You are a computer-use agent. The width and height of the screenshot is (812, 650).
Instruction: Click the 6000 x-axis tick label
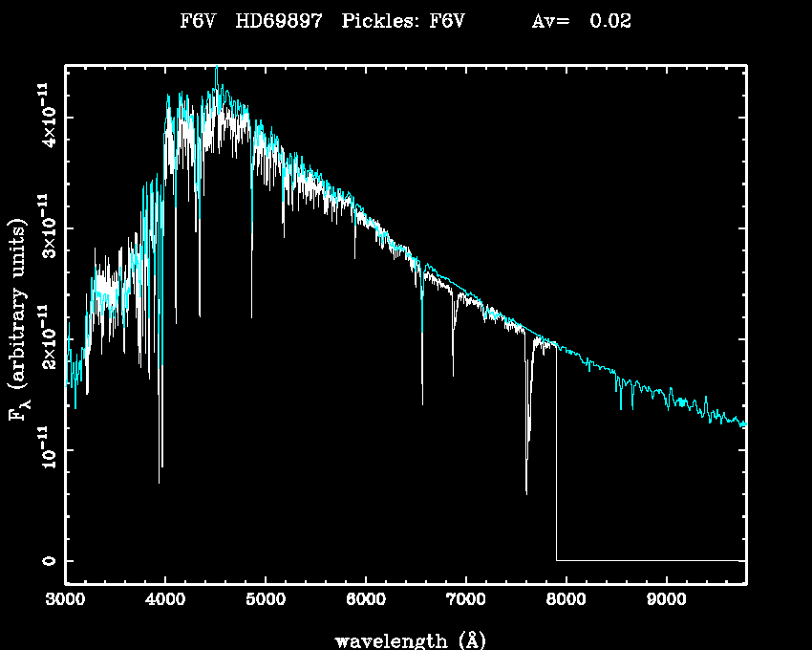[x=365, y=599]
